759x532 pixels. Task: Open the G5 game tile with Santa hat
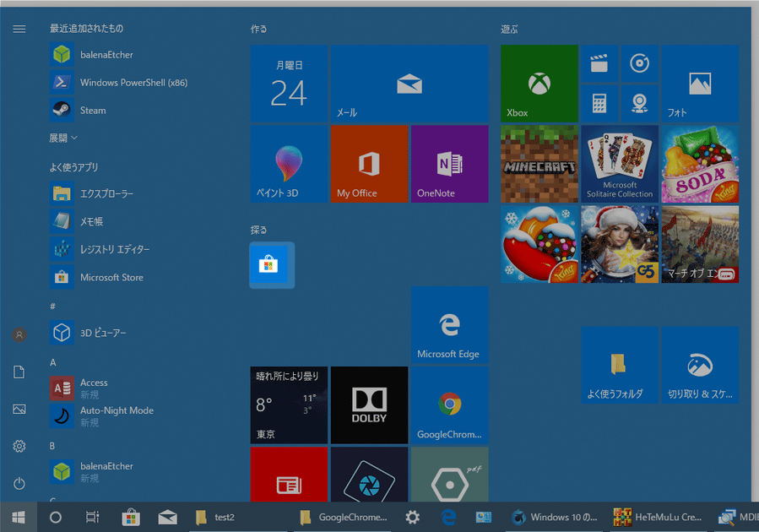tap(620, 244)
